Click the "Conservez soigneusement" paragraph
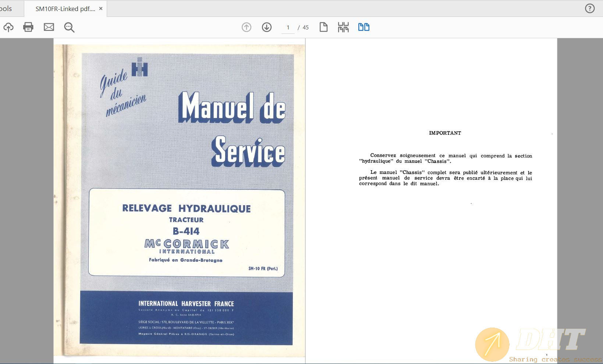This screenshot has width=603, height=364. pos(446,158)
